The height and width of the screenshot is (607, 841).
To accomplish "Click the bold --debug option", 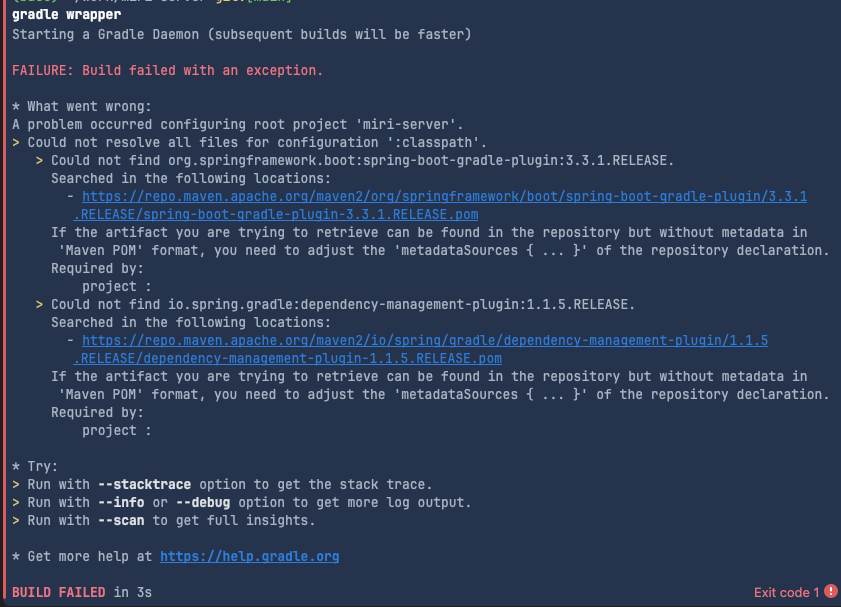I will [203, 502].
